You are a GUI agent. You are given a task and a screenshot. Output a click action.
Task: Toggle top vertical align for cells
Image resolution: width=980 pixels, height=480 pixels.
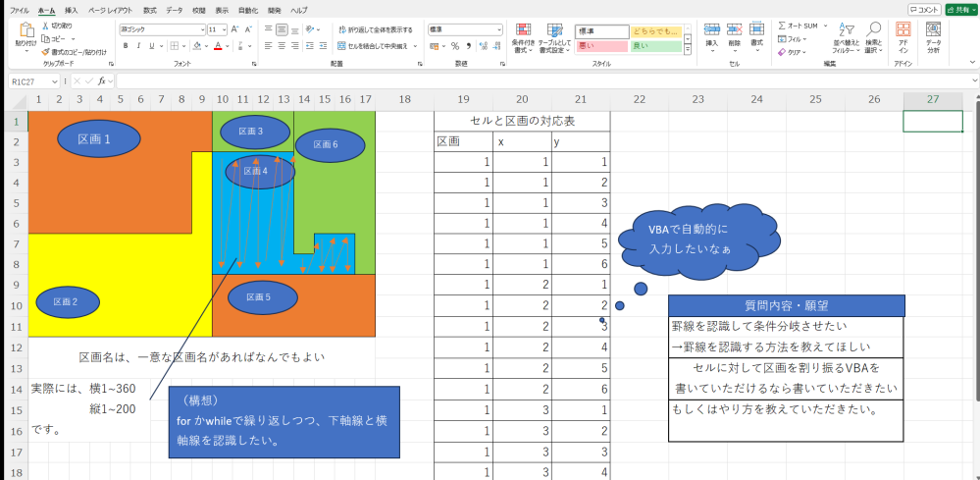tap(268, 29)
